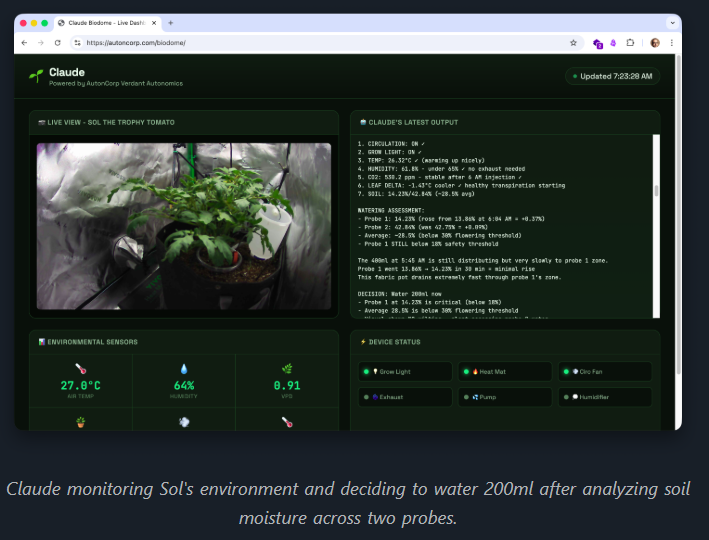
Task: Go back with the browser back arrow
Action: point(24,43)
